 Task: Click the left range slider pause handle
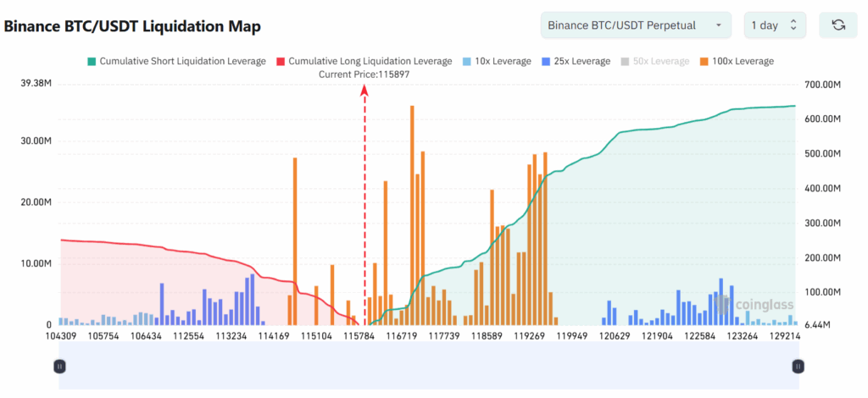[60, 365]
